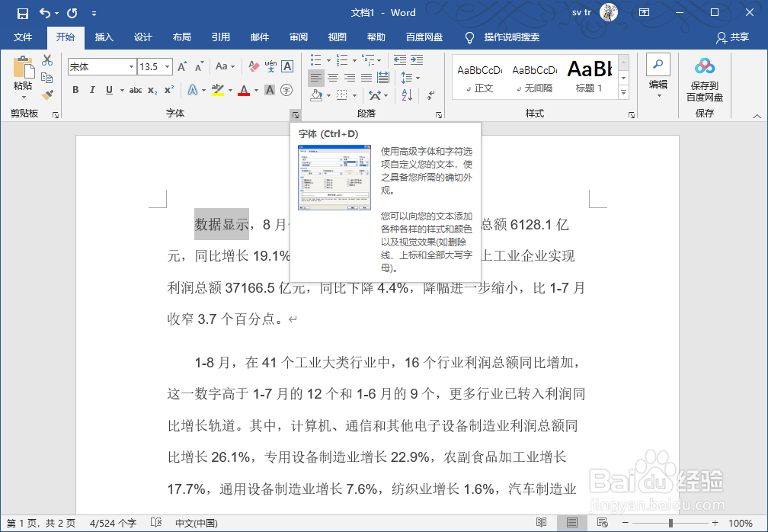
Task: Increase paragraph indent
Action: (x=417, y=60)
